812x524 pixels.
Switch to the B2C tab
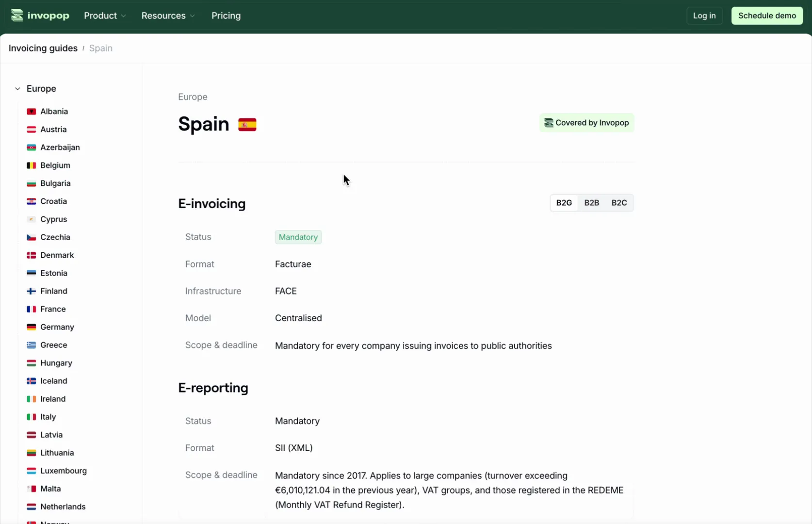click(x=619, y=203)
